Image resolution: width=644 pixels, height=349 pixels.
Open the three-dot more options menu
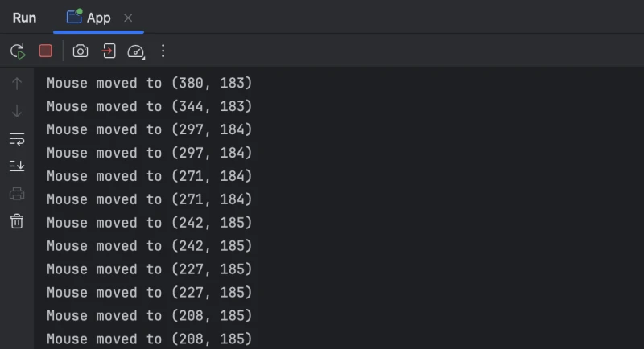point(163,51)
